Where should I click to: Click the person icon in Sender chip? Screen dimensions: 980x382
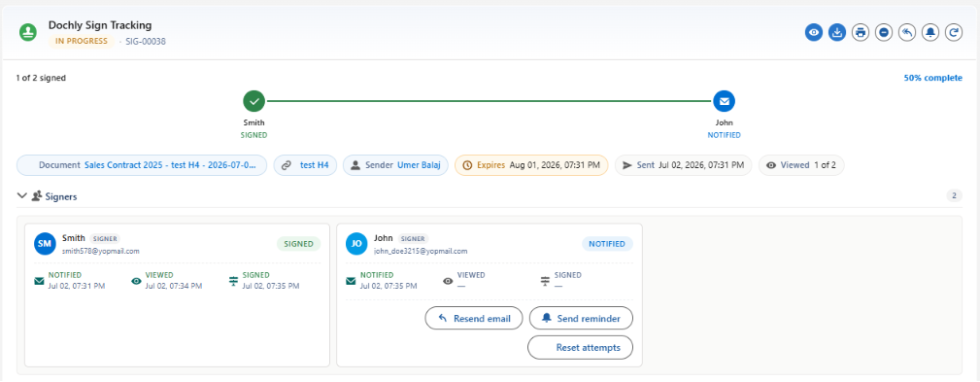click(355, 165)
